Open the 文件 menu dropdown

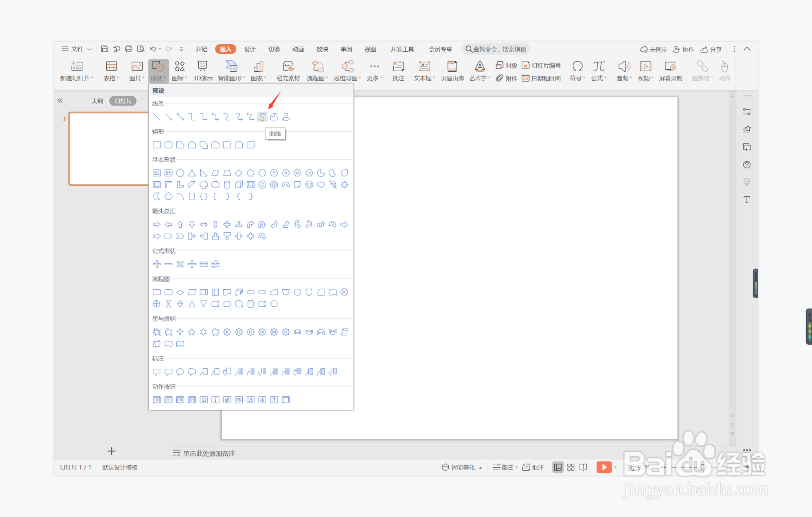(x=77, y=49)
